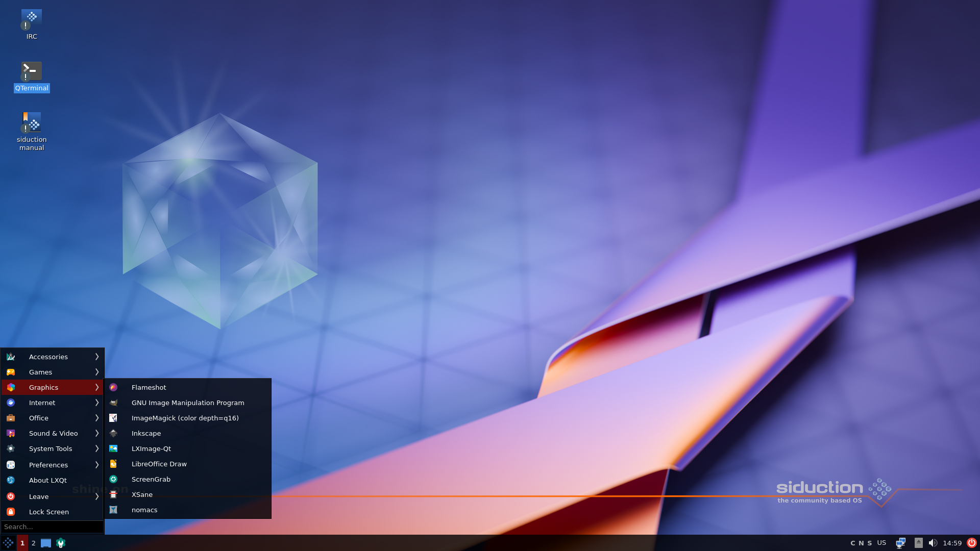Switch to virtual desktop 1
This screenshot has width=980, height=551.
22,543
